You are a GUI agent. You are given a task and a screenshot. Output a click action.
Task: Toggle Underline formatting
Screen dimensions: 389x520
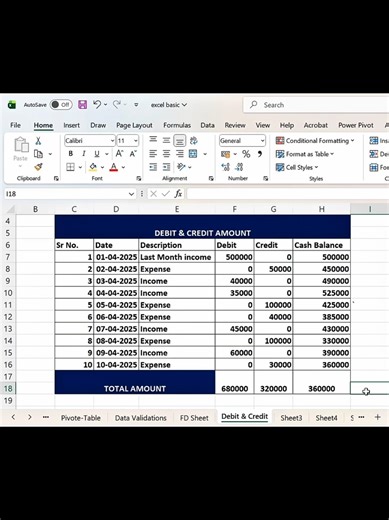[x=97, y=154]
